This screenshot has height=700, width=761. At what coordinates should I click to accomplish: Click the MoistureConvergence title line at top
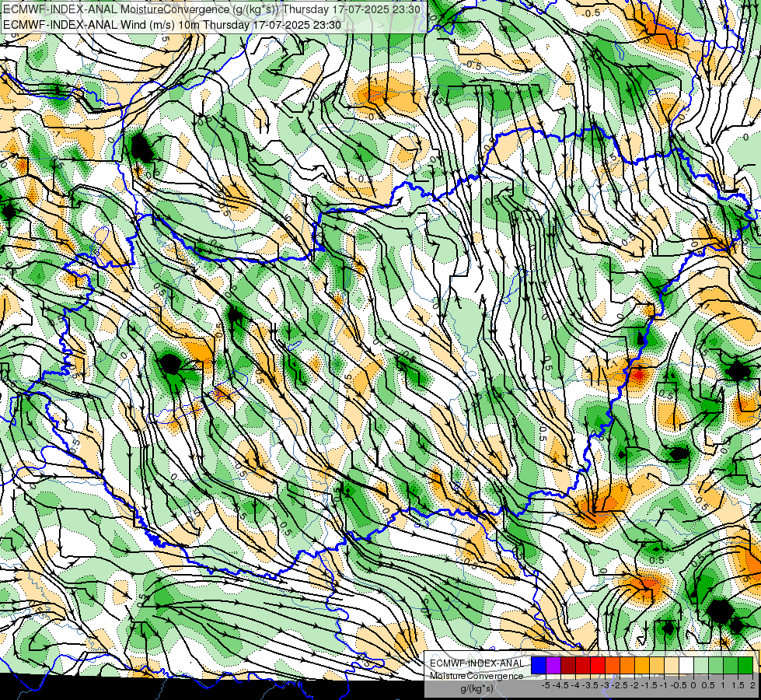click(x=211, y=9)
